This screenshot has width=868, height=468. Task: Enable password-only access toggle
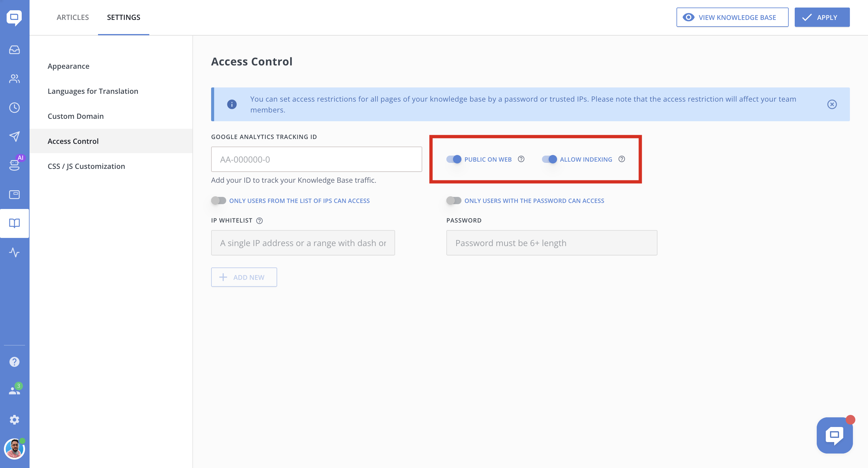tap(454, 201)
